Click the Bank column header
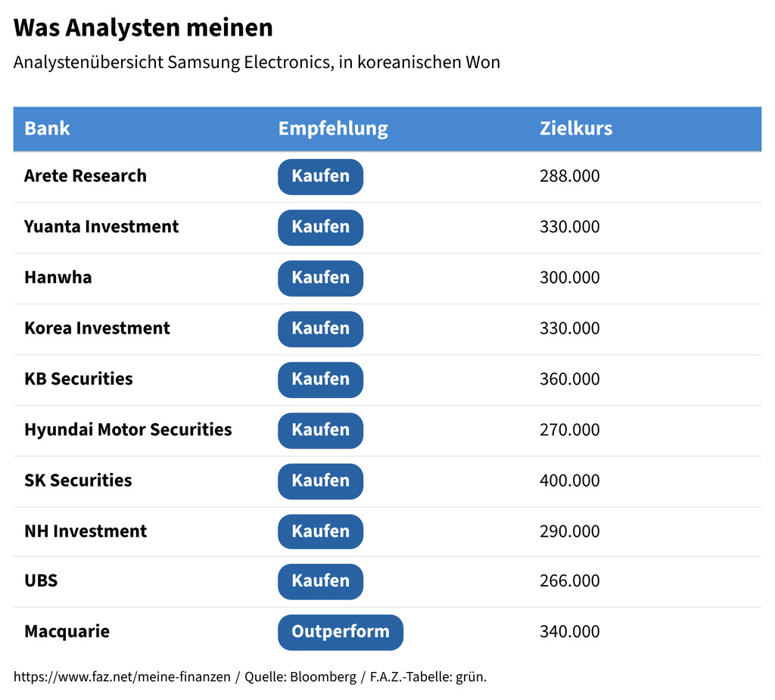This screenshot has width=775, height=700. pos(47,129)
